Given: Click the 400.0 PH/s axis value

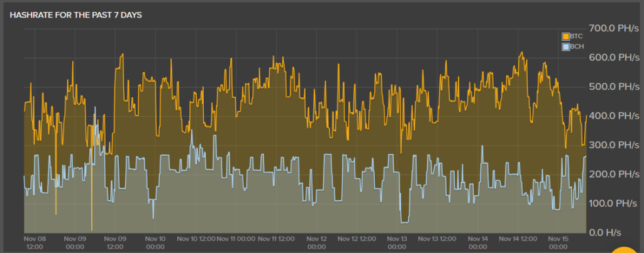Looking at the screenshot, I should (x=613, y=116).
